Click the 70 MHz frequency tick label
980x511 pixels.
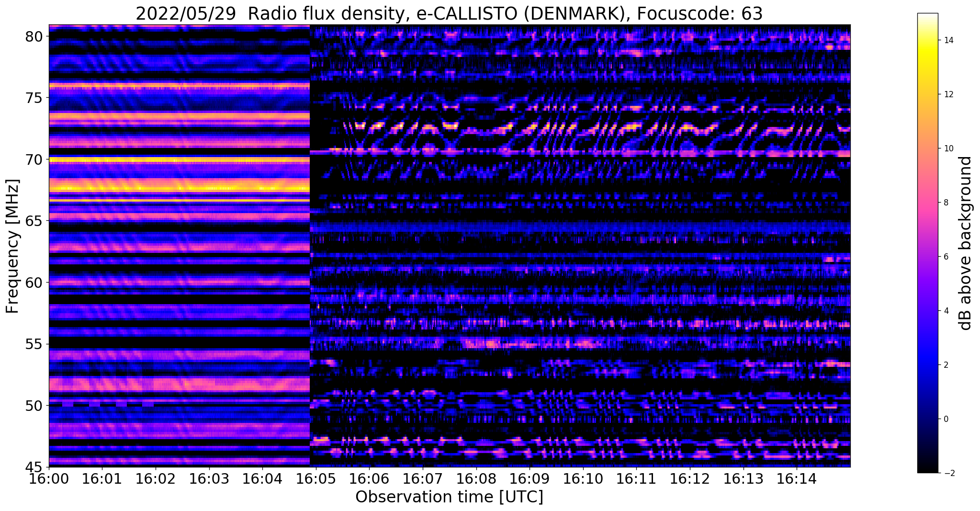click(34, 159)
